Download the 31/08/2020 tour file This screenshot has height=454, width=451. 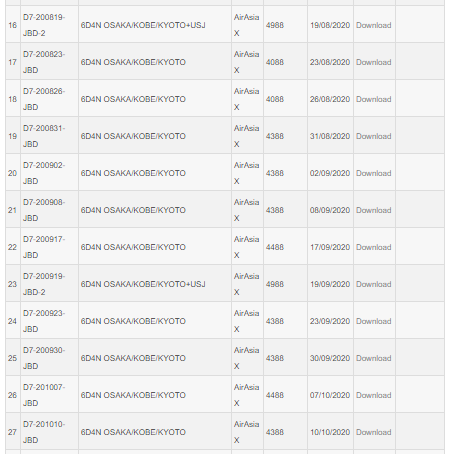tap(373, 136)
